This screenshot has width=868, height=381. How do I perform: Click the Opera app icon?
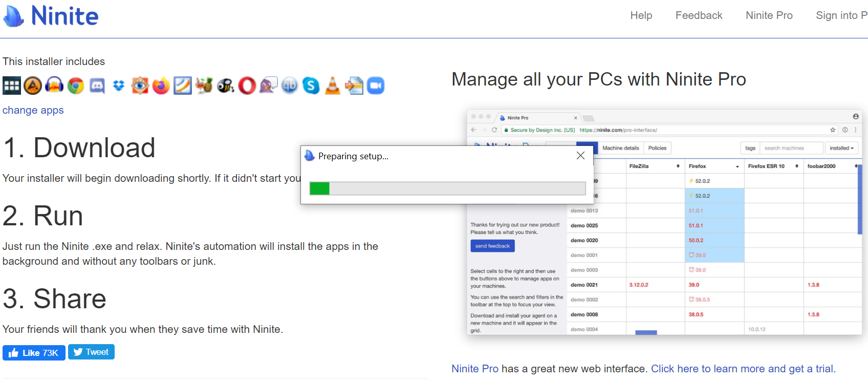[247, 86]
